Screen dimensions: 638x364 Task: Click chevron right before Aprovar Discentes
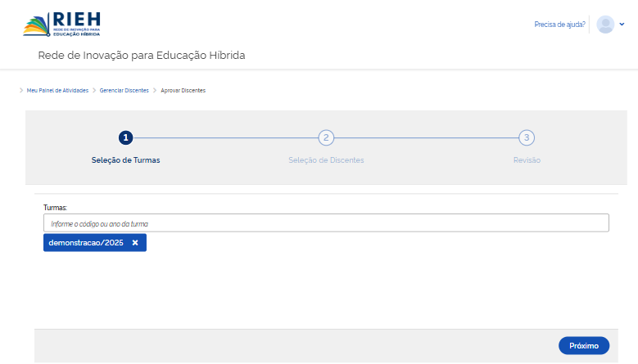pyautogui.click(x=155, y=90)
